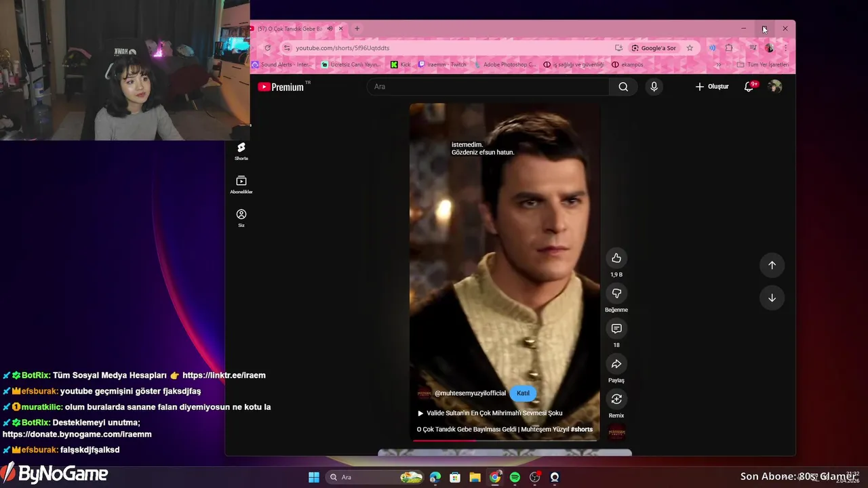Open YouTube notifications bell icon
Viewport: 868px width, 488px height.
749,86
